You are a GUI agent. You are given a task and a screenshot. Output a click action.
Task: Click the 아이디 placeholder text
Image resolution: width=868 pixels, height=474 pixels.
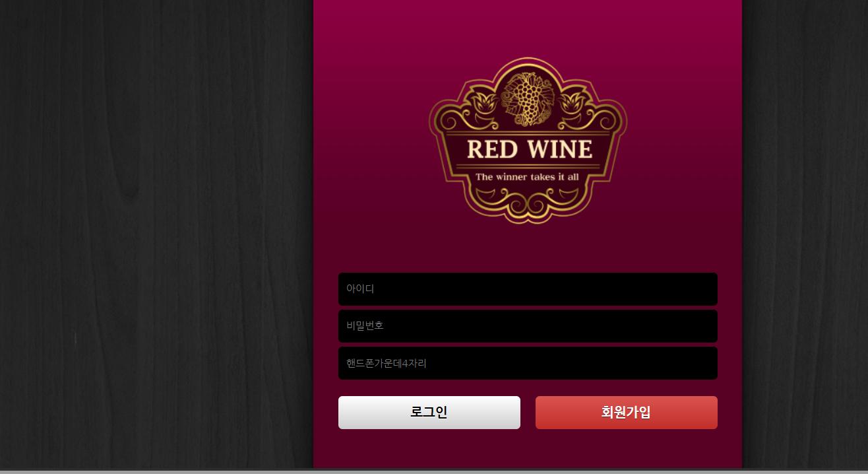point(360,288)
